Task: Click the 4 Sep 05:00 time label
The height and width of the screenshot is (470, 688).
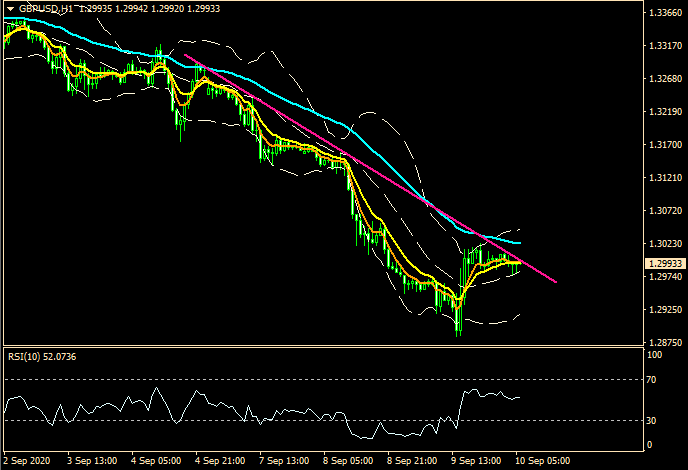Action: pyautogui.click(x=155, y=462)
